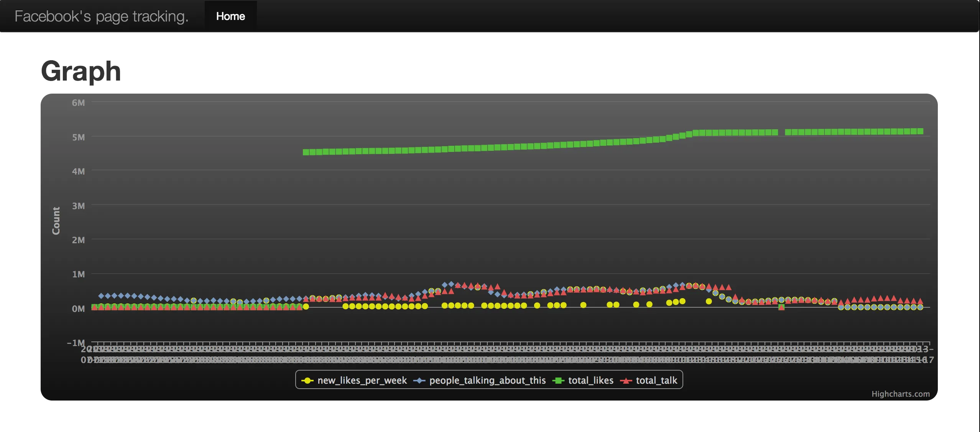This screenshot has height=432, width=980.
Task: Click the 0M y-axis label
Action: 78,308
